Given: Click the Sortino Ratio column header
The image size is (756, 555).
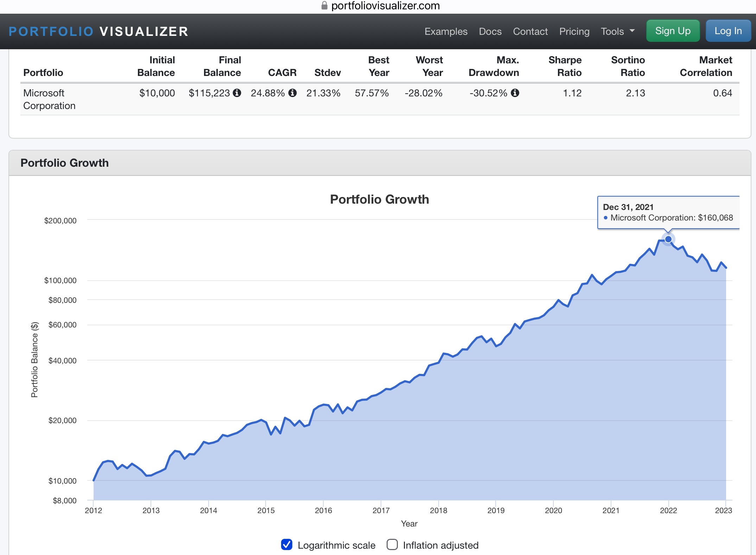Looking at the screenshot, I should coord(628,66).
